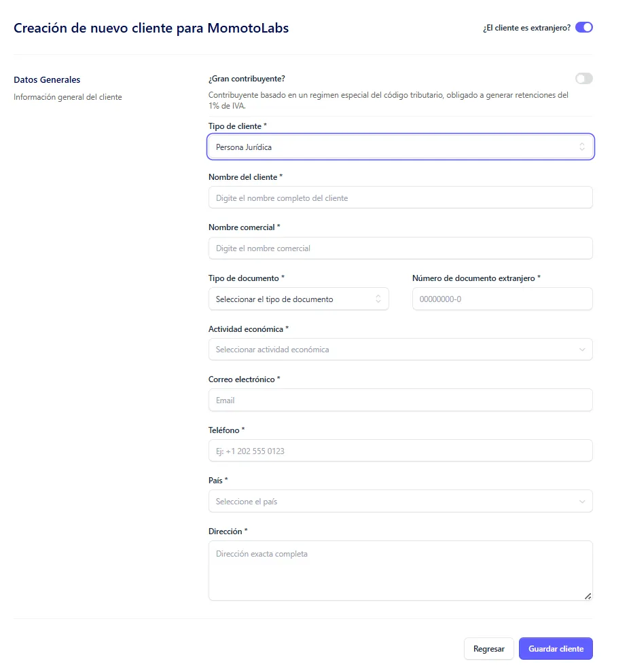Click the 'Teléfono' phone number field
Screen dimensions: 631x672
pyautogui.click(x=400, y=450)
